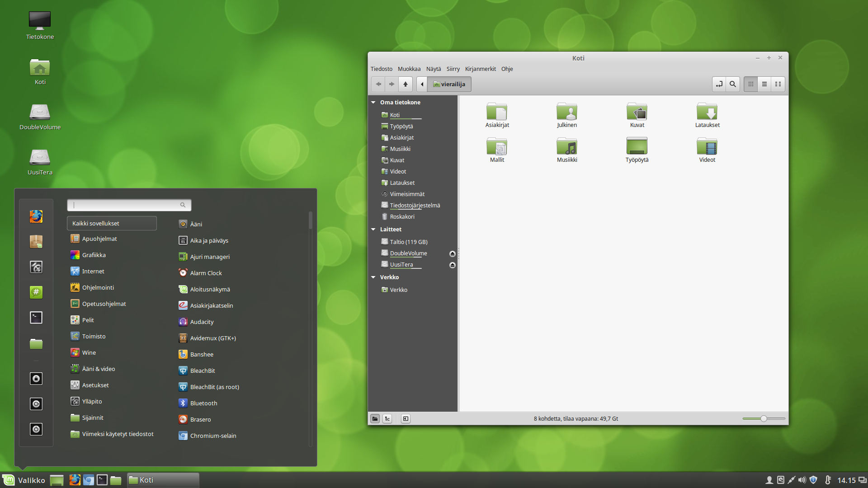The image size is (868, 488).
Task: Toggle location entry button in toolbar
Action: pos(719,84)
